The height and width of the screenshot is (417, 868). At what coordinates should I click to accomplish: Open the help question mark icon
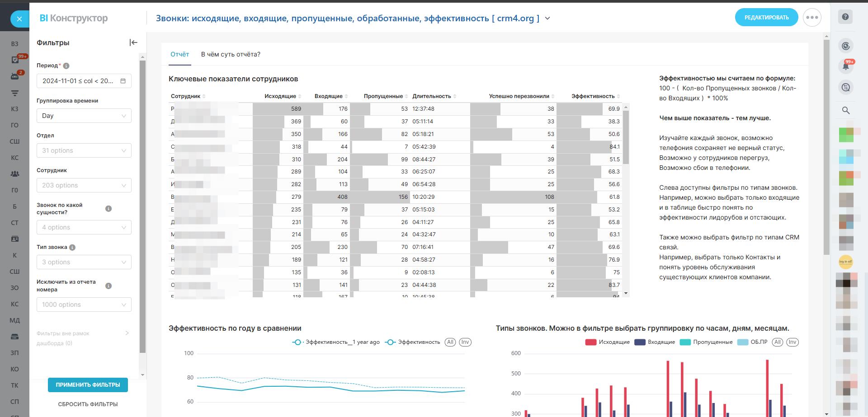pyautogui.click(x=845, y=17)
